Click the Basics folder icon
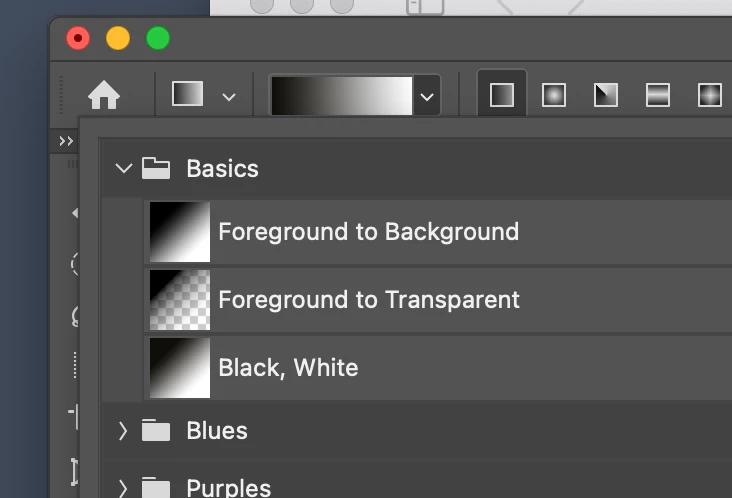The height and width of the screenshot is (498, 732). pyautogui.click(x=156, y=168)
